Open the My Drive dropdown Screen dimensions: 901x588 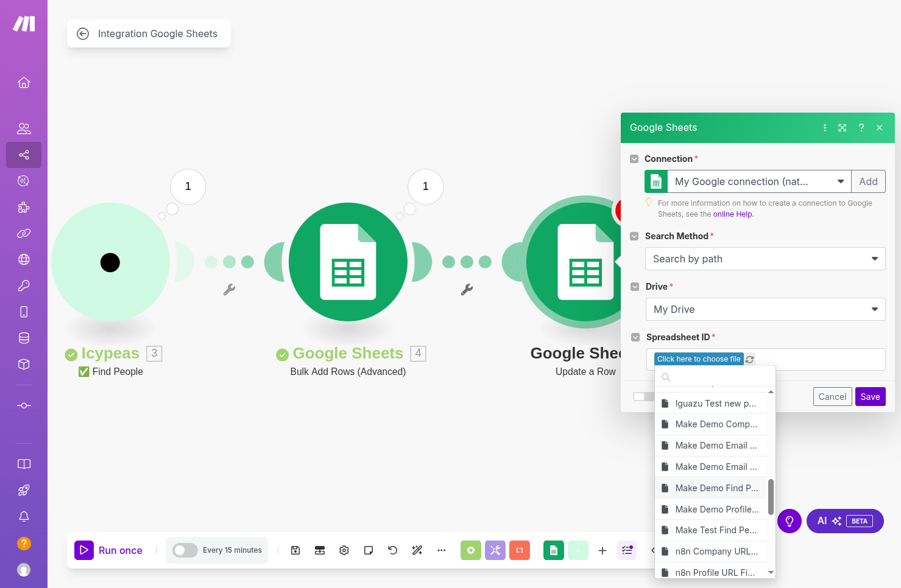click(765, 309)
